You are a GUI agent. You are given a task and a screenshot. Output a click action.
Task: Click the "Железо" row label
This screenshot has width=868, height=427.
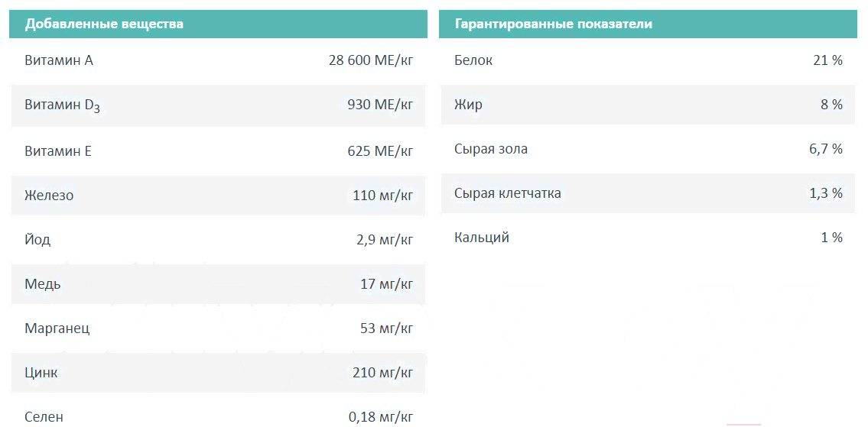click(x=49, y=196)
